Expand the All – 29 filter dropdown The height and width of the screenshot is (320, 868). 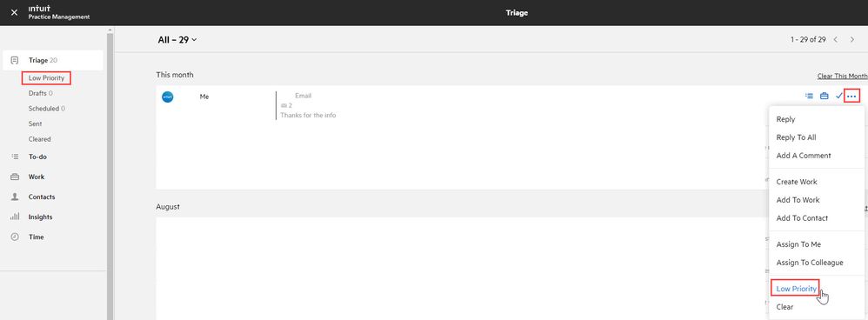tap(177, 40)
